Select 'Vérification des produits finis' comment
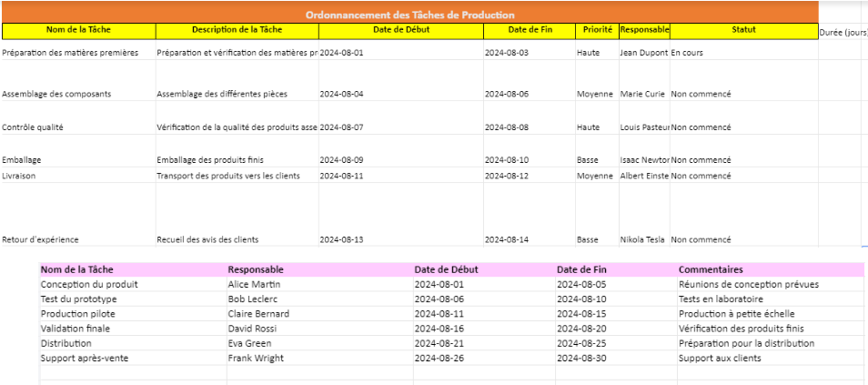The width and height of the screenshot is (868, 385). [x=771, y=329]
